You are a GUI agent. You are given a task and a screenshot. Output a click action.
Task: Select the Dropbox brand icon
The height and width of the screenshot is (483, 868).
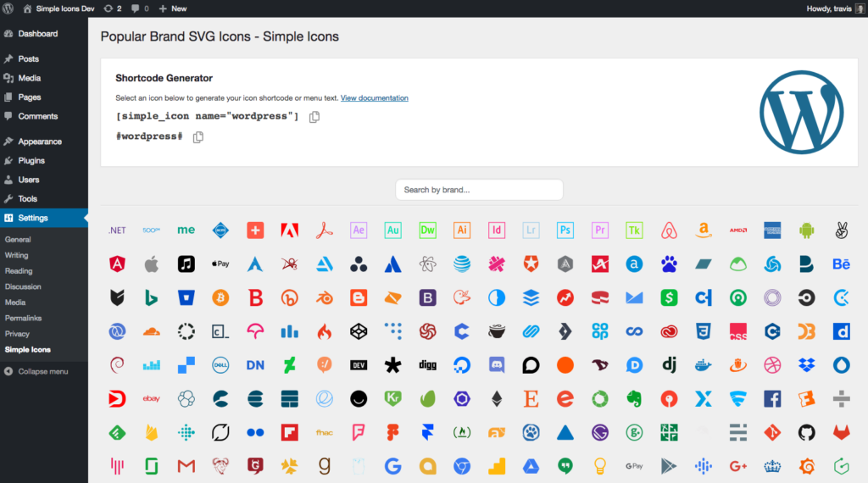coord(807,365)
